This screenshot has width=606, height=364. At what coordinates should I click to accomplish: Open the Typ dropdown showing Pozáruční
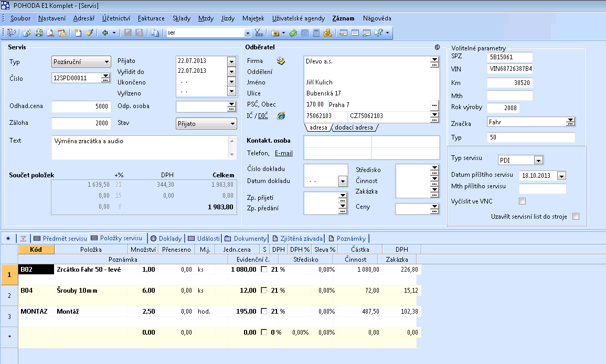(x=81, y=62)
